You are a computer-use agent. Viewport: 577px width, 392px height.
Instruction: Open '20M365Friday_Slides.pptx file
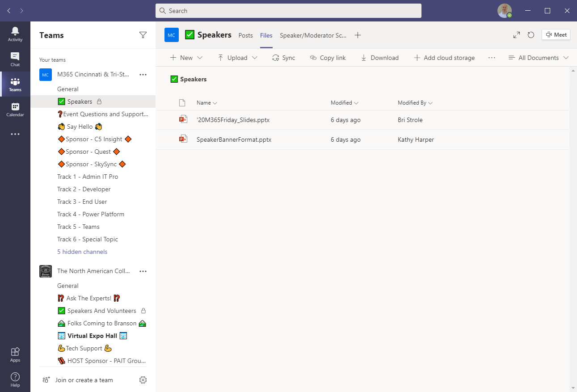[233, 120]
